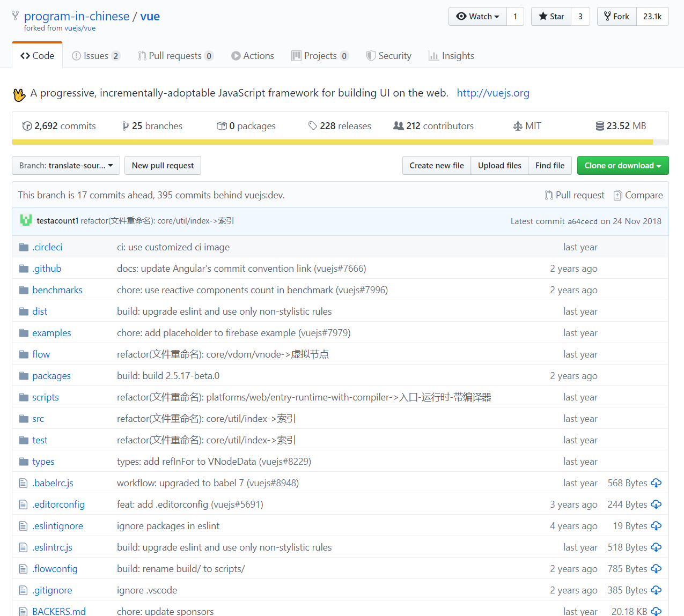The width and height of the screenshot is (684, 616).
Task: Click the releases tag icon
Action: (313, 126)
